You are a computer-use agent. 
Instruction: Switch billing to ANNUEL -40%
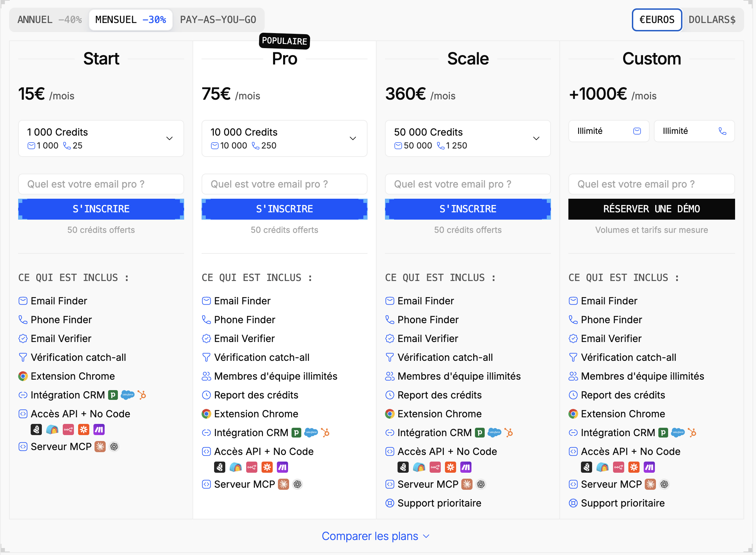50,20
